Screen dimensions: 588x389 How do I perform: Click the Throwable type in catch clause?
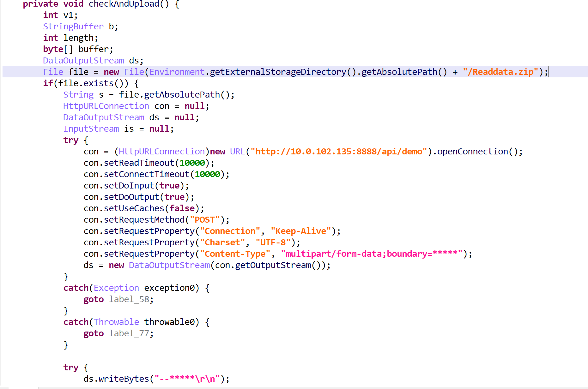coord(116,322)
